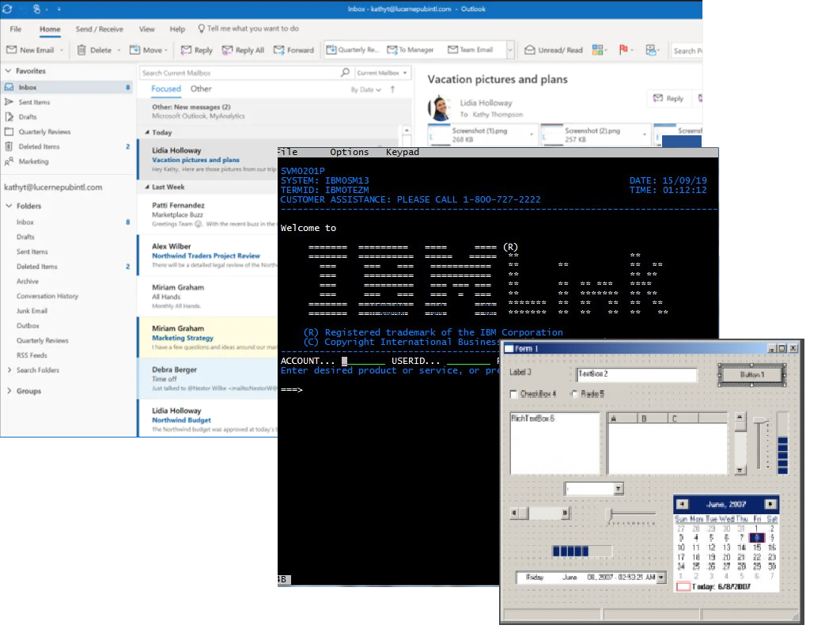Open Inbox under Favorites
This screenshot has width=825, height=644.
tap(68, 87)
